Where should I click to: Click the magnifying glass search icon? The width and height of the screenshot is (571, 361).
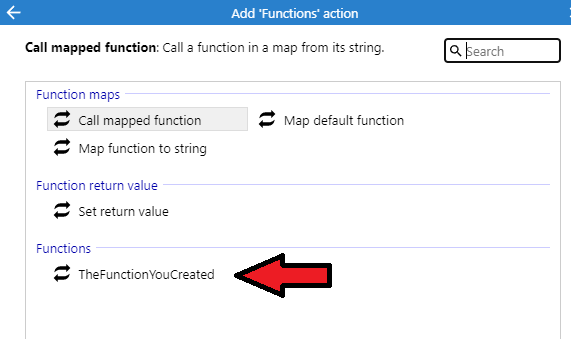tap(455, 51)
